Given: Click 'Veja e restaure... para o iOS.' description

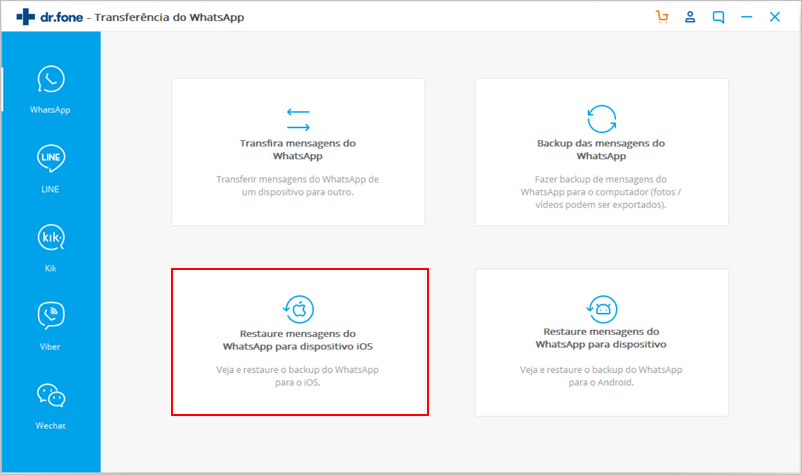Looking at the screenshot, I should point(298,376).
